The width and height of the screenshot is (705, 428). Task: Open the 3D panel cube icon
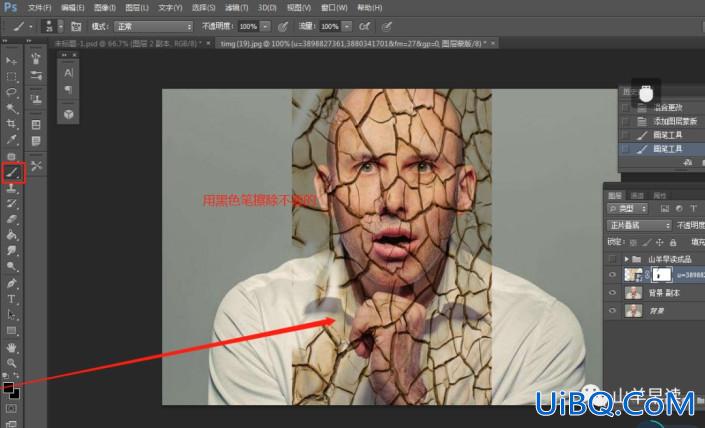coord(68,114)
